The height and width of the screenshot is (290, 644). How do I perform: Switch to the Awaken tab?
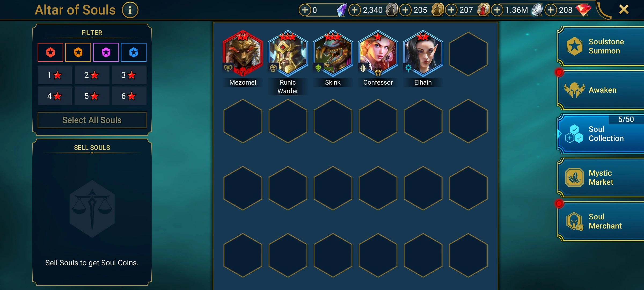(601, 90)
